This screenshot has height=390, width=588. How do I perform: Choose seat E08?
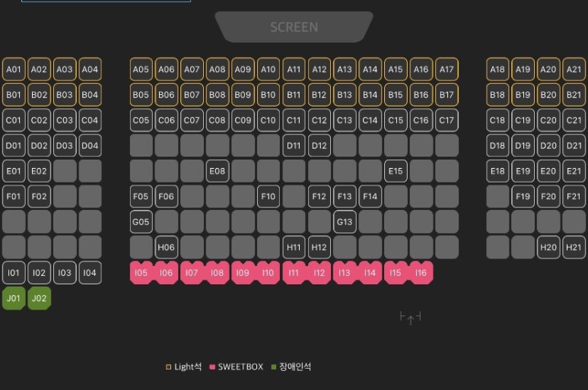217,171
